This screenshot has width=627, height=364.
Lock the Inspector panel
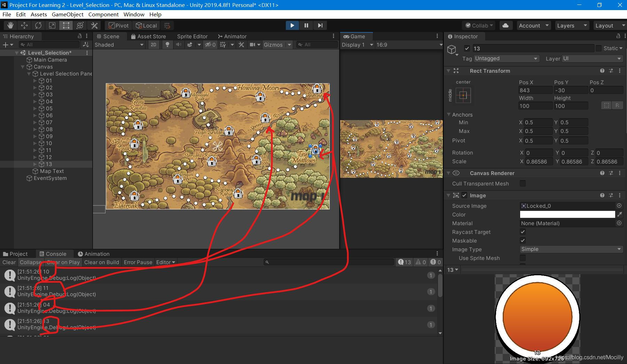(x=618, y=36)
